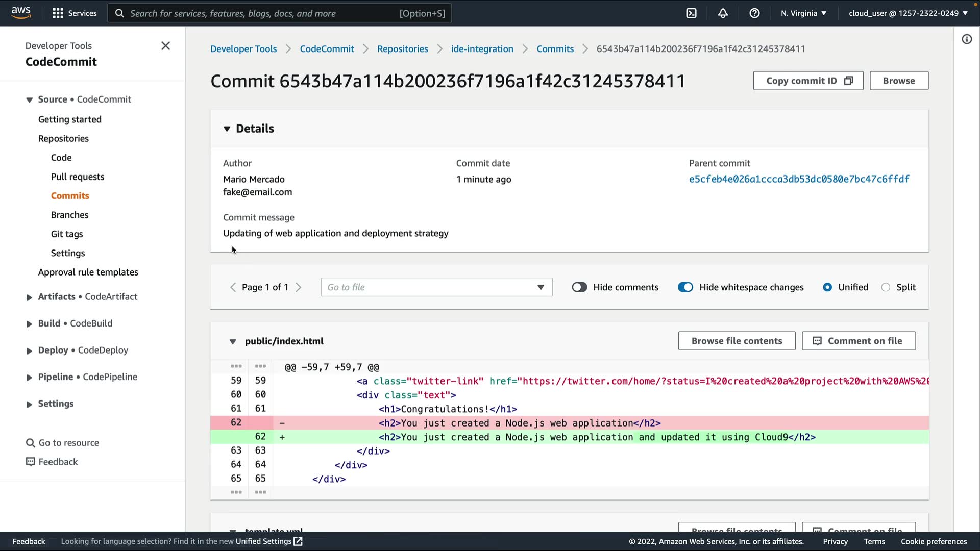Viewport: 980px width, 551px height.
Task: Disable Hide whitespace changes toggle
Action: [685, 287]
